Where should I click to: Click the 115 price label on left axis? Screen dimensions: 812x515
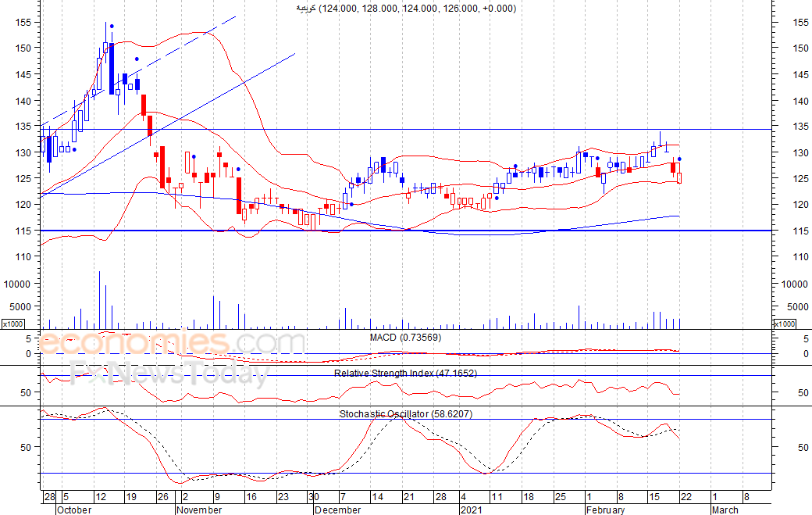coord(23,231)
